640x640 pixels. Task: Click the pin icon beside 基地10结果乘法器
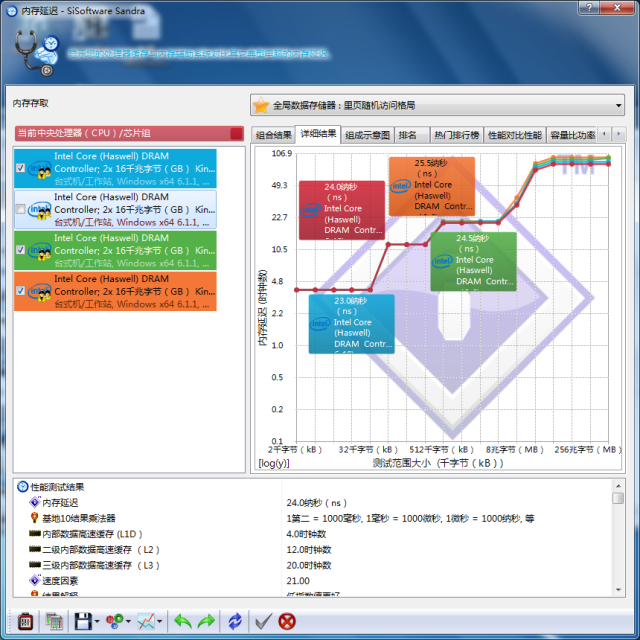(x=35, y=518)
